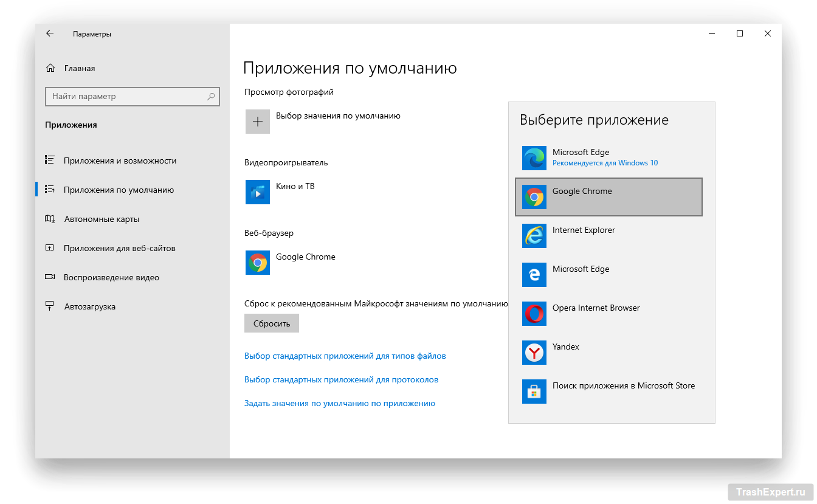The image size is (817, 504).
Task: Click the Автозагрузка sidebar icon
Action: tap(50, 306)
